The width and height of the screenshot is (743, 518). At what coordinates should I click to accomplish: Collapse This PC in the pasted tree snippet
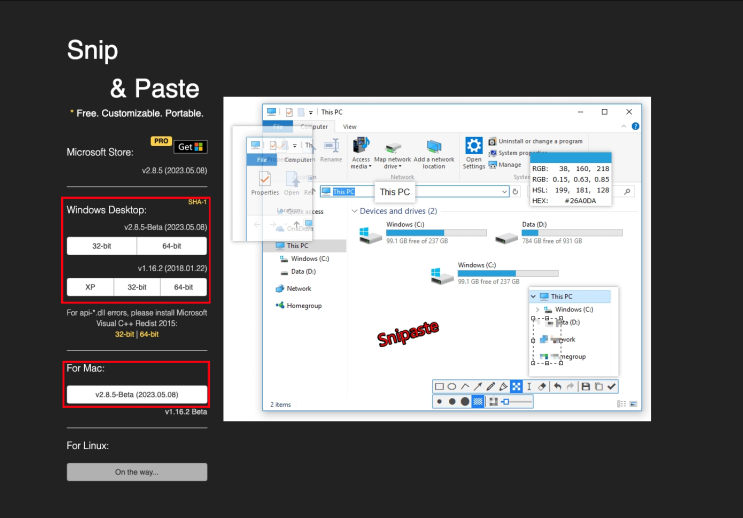tap(533, 297)
